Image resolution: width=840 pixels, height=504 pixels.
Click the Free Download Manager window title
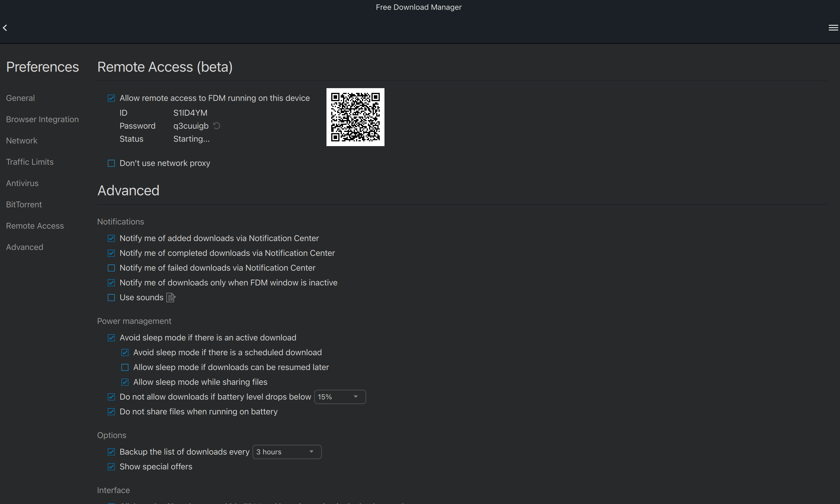(x=419, y=7)
